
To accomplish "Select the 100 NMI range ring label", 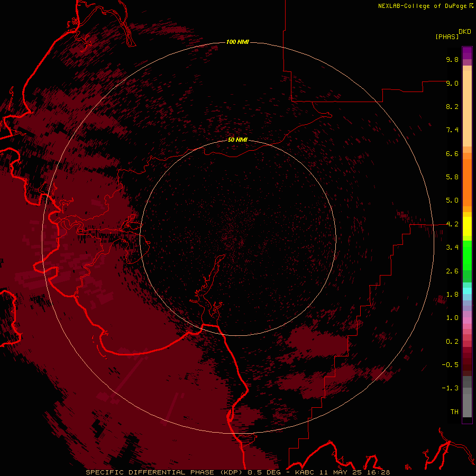I will [237, 42].
